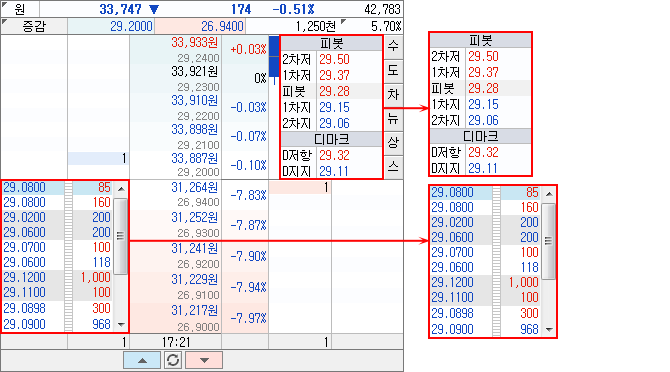Click the bid price 31,264원 row
The image size is (670, 372).
tap(176, 195)
